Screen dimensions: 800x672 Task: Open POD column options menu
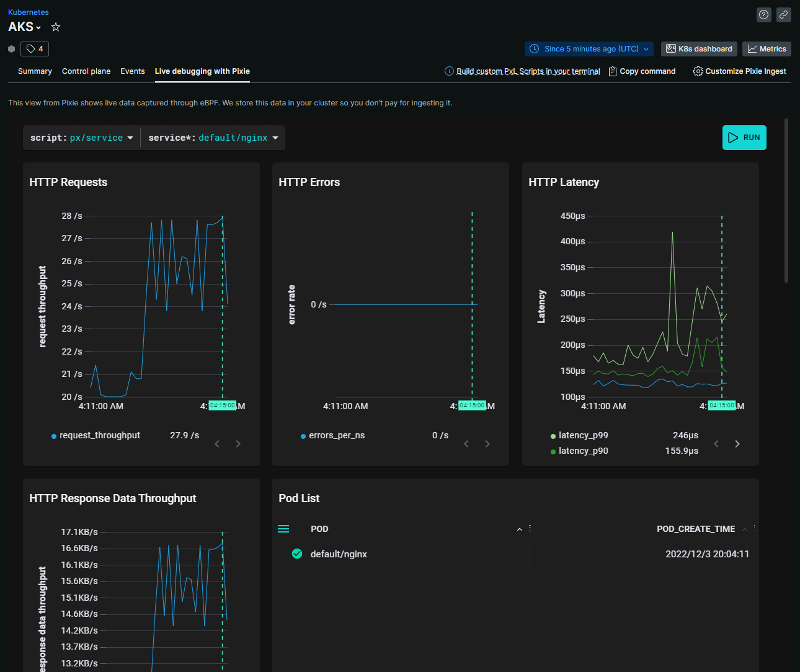point(530,528)
